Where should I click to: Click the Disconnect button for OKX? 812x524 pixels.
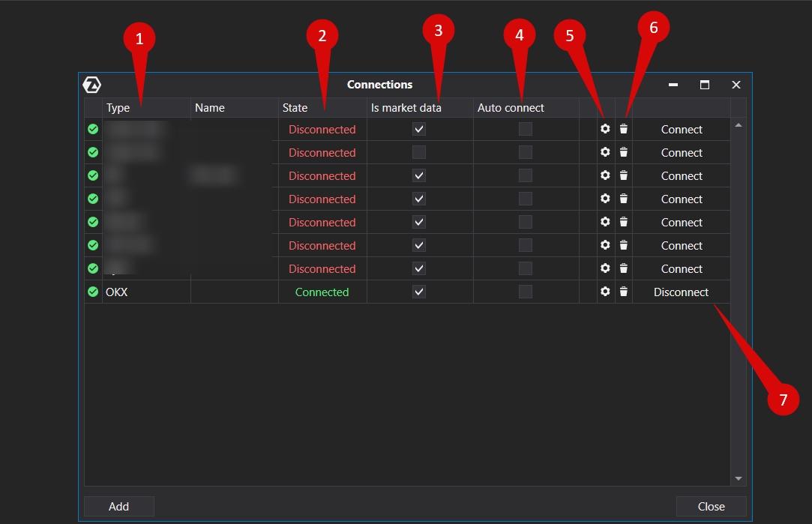(681, 292)
